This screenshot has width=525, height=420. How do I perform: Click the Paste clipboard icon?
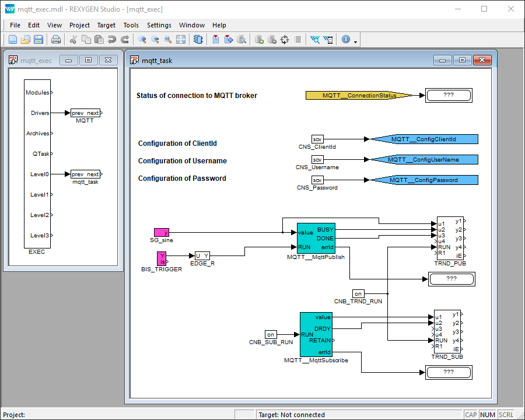tap(99, 40)
